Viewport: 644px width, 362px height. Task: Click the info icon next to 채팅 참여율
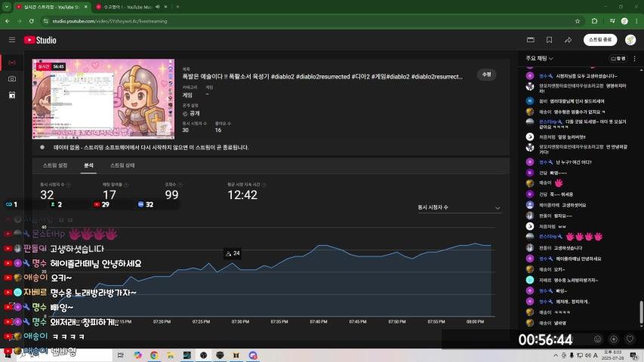(126, 185)
